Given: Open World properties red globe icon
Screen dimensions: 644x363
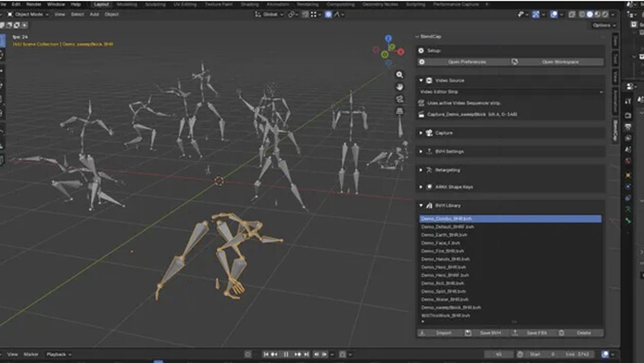Looking at the screenshot, I should 628,161.
